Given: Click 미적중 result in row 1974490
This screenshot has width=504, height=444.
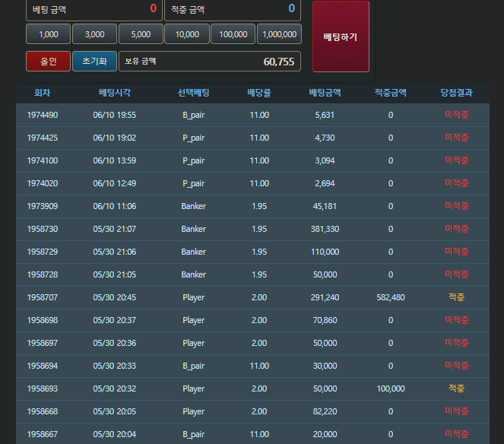Looking at the screenshot, I should click(x=456, y=115).
